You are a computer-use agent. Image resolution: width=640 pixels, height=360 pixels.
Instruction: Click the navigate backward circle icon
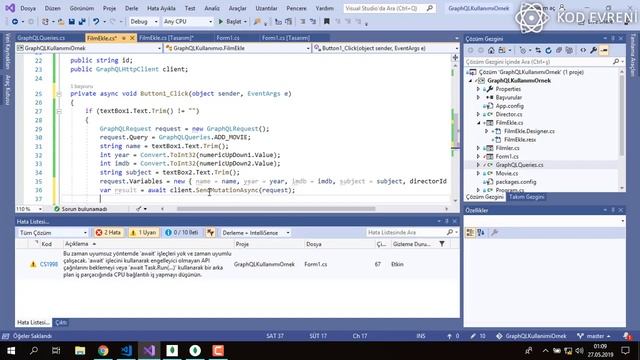coord(15,22)
